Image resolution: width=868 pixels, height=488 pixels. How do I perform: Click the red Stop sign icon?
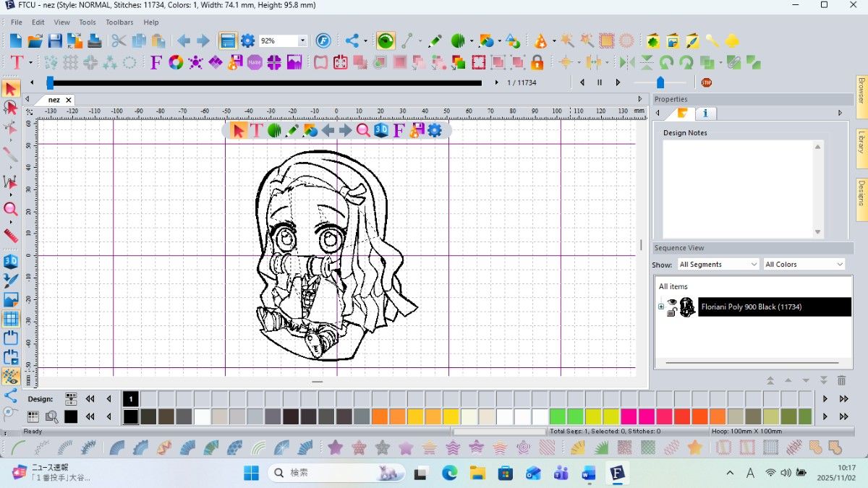(x=706, y=82)
